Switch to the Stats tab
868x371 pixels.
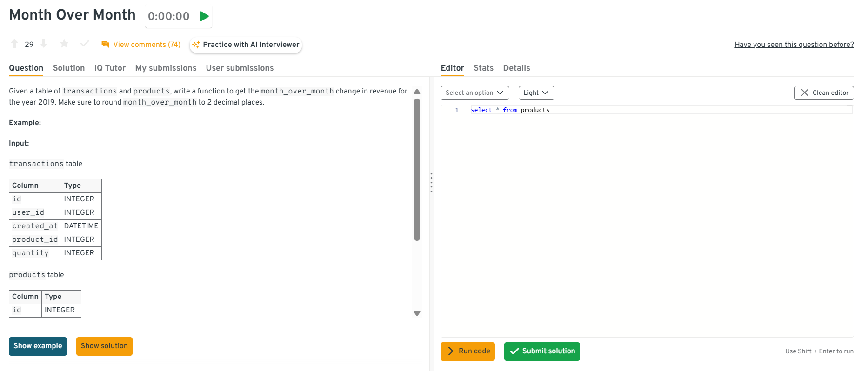pos(483,68)
